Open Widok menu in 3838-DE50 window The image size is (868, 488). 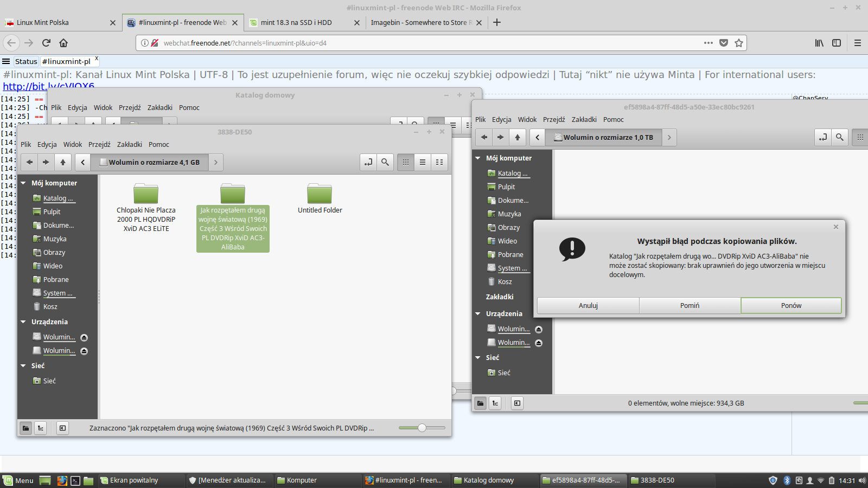73,145
